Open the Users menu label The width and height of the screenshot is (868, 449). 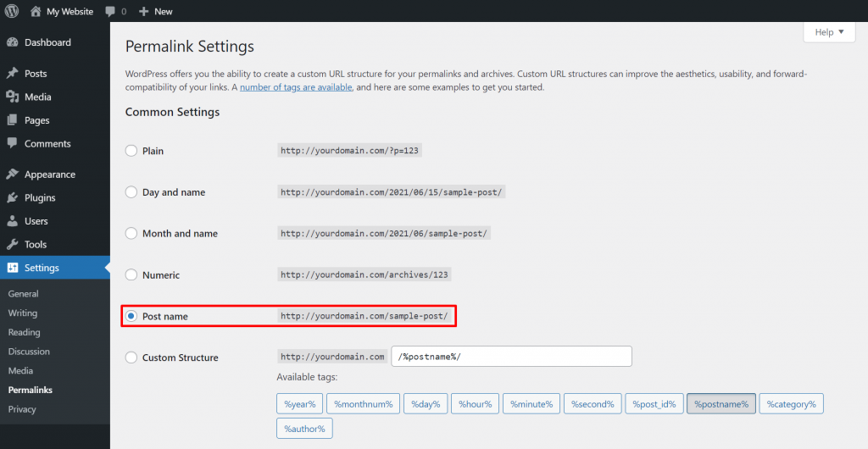pyautogui.click(x=36, y=221)
